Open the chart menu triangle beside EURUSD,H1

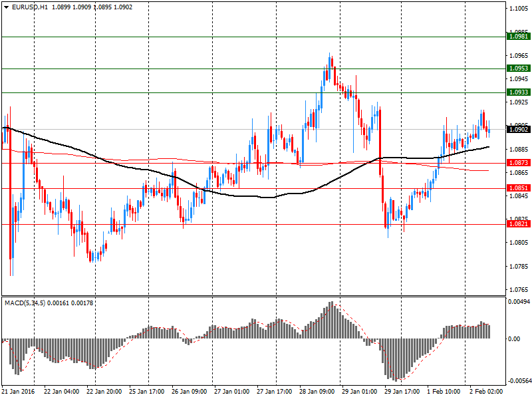click(7, 7)
